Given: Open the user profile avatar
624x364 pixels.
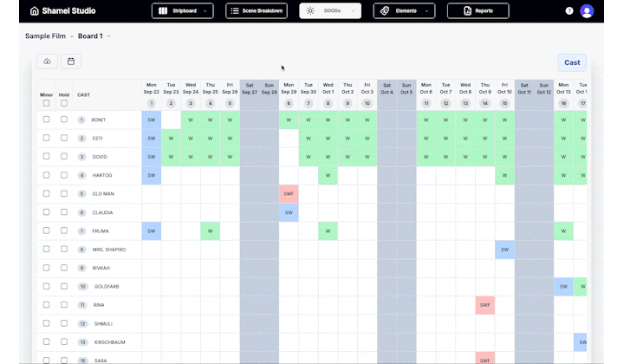Looking at the screenshot, I should point(587,11).
